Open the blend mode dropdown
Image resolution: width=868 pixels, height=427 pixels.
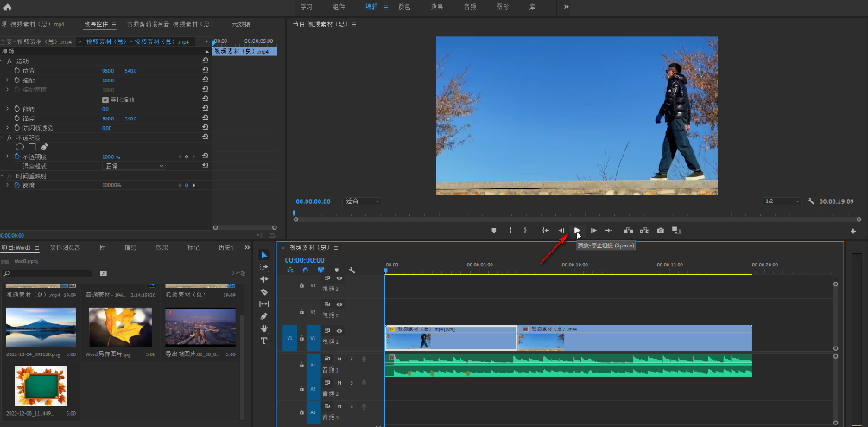[132, 166]
